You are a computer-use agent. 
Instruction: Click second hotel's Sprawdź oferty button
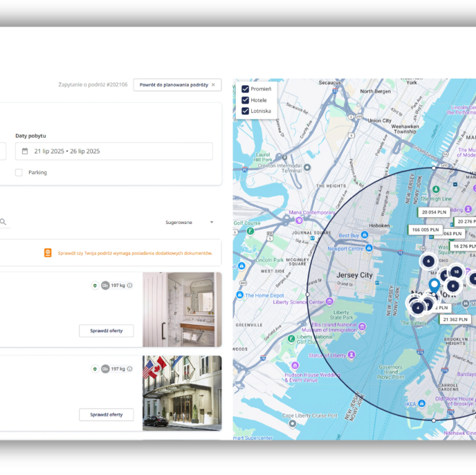pos(106,414)
